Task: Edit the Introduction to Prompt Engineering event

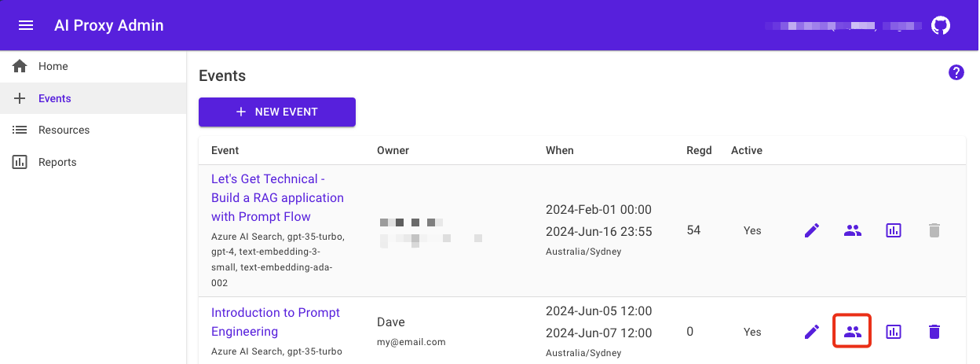Action: coord(812,332)
